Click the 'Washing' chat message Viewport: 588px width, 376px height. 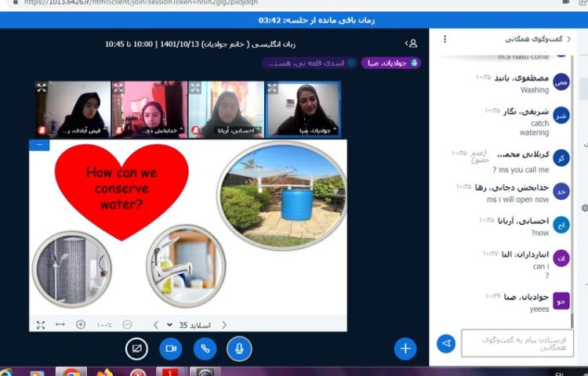click(535, 90)
